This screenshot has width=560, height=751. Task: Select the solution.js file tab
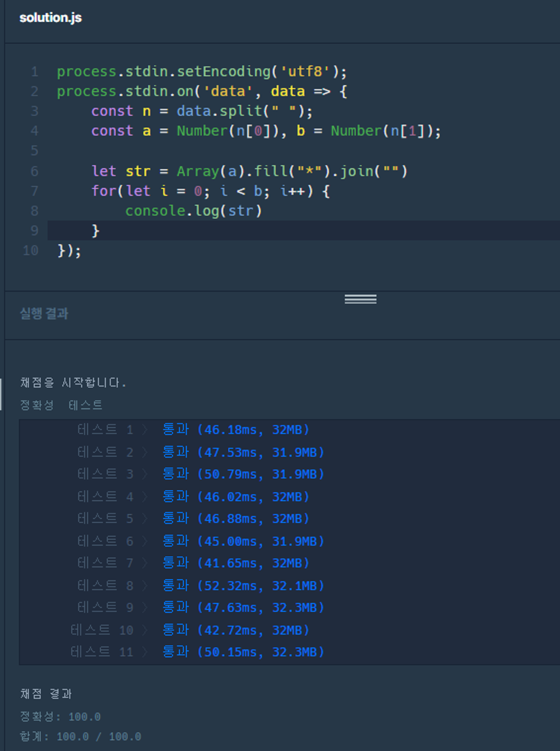point(50,18)
